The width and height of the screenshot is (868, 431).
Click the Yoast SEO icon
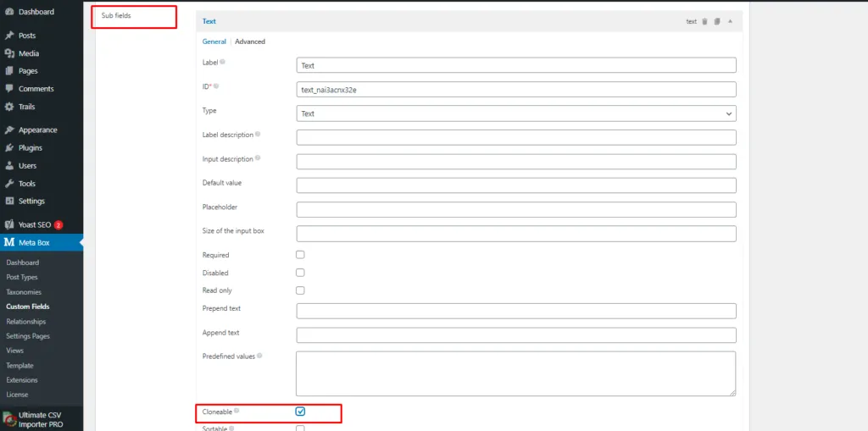(x=8, y=224)
